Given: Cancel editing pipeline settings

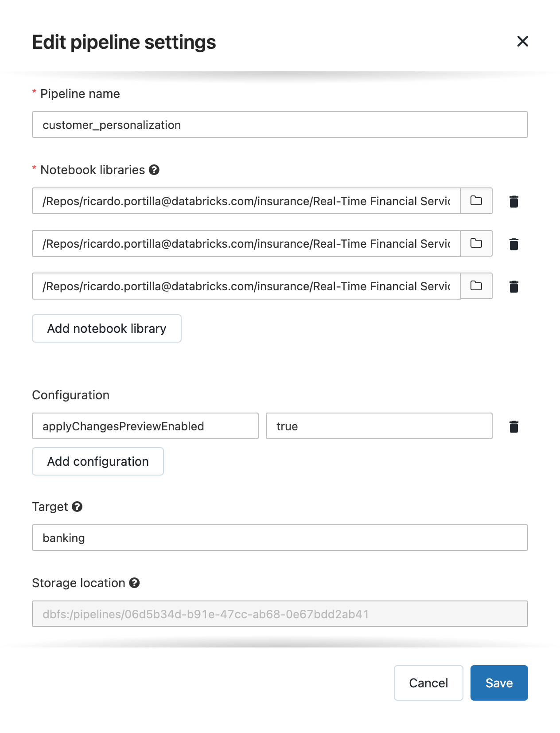Looking at the screenshot, I should pos(428,683).
